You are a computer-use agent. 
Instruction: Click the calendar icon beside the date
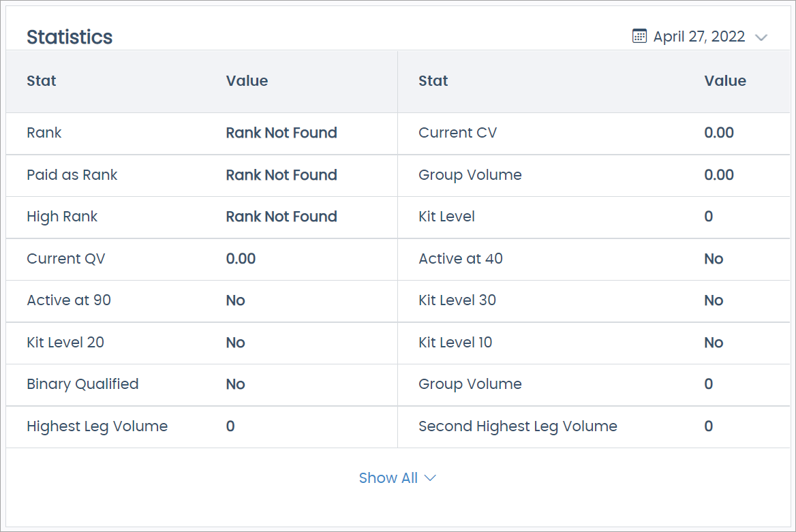pos(639,36)
